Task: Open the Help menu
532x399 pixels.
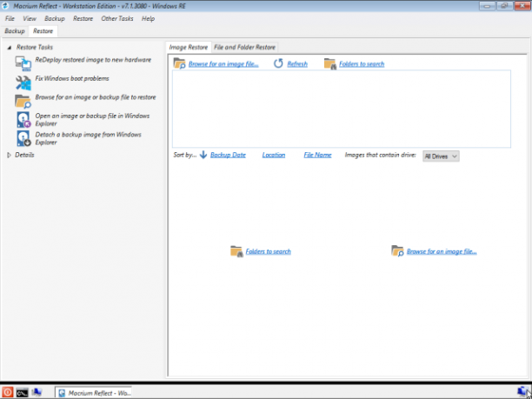Action: (149, 18)
